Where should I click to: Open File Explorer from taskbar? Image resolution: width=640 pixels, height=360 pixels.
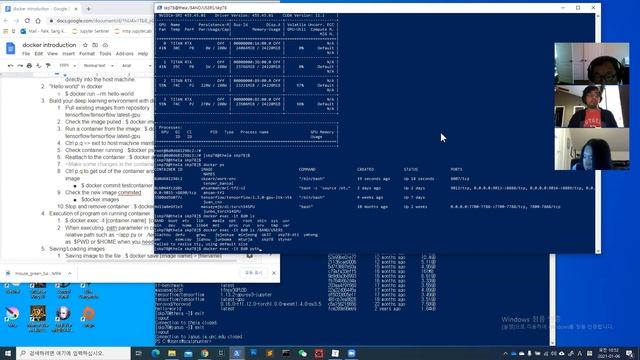tap(172, 353)
